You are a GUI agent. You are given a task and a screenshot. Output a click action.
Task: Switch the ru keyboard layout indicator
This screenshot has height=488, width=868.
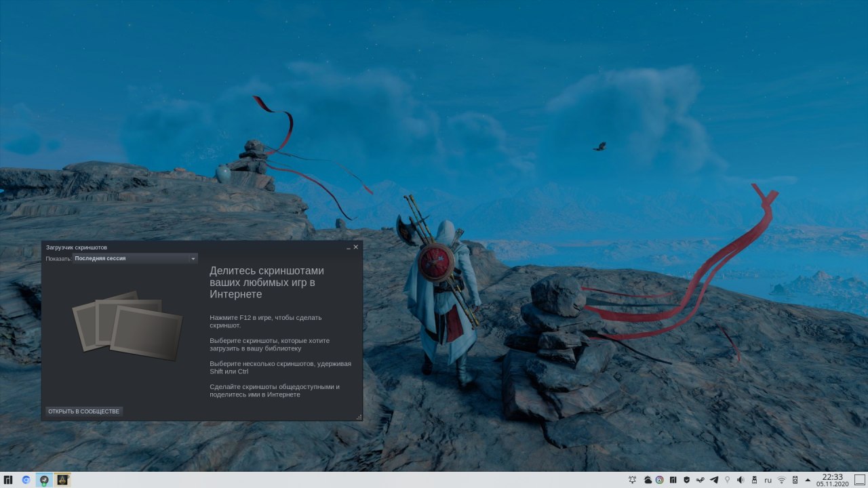click(x=768, y=480)
